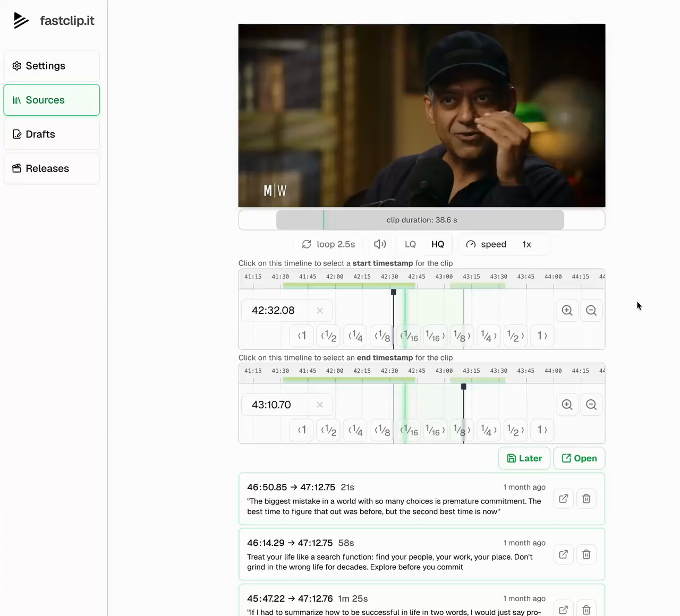Click the Later save button
680x616 pixels.
click(x=524, y=458)
